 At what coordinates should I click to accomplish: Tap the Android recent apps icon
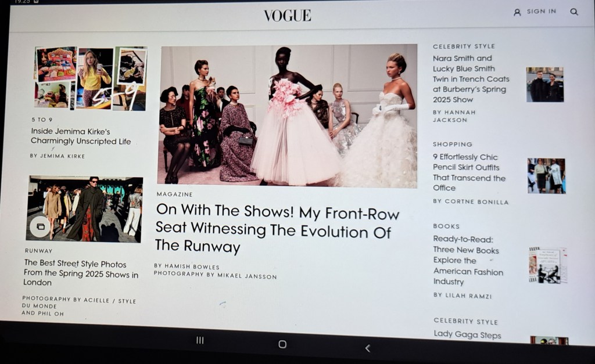click(x=200, y=341)
